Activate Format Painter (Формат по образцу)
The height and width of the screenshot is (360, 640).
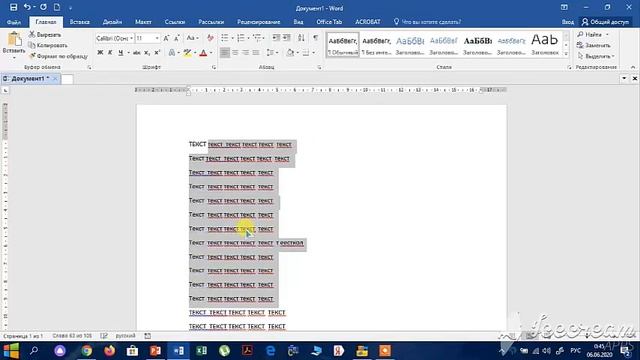click(58, 56)
